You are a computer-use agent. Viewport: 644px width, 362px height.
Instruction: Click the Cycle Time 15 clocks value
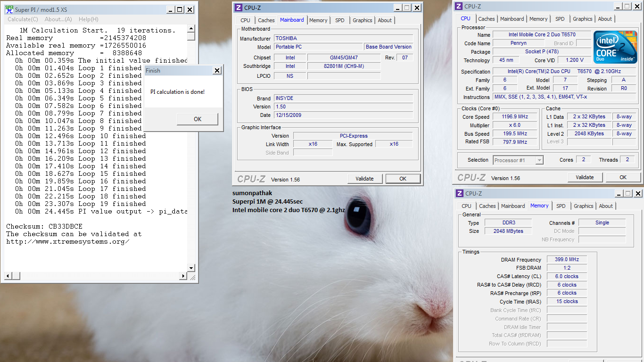point(567,301)
